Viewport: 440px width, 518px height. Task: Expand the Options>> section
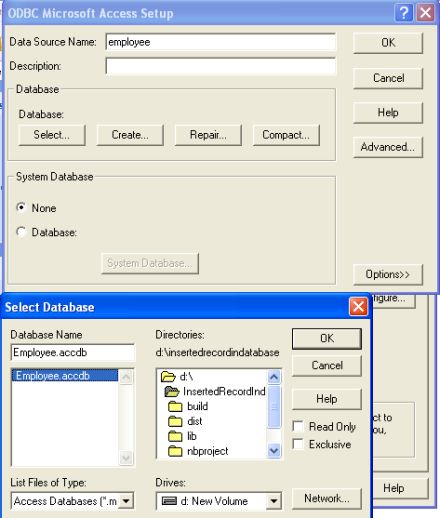coord(388,274)
